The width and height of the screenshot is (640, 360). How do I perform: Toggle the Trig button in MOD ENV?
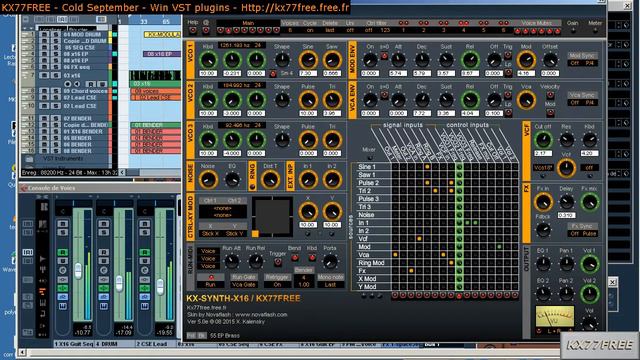pyautogui.click(x=508, y=55)
